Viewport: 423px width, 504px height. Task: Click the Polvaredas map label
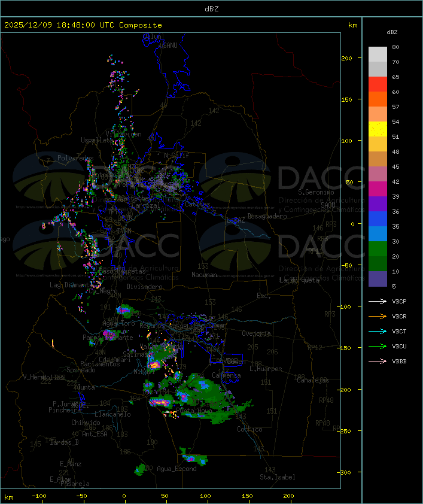click(x=75, y=158)
